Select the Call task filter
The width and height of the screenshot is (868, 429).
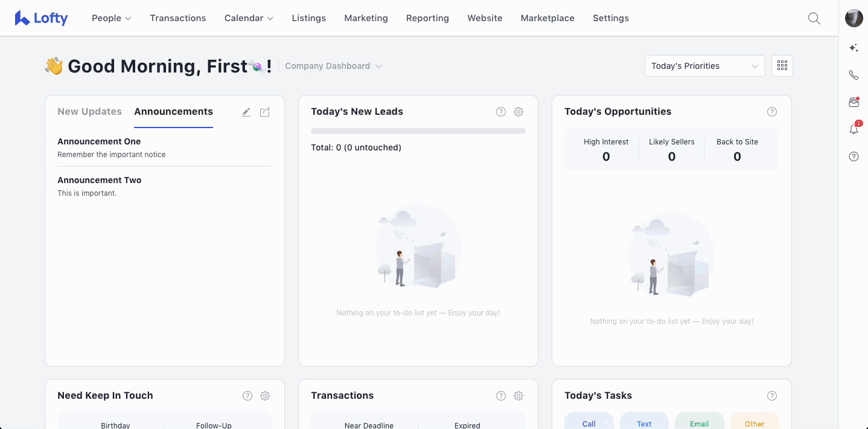(589, 423)
